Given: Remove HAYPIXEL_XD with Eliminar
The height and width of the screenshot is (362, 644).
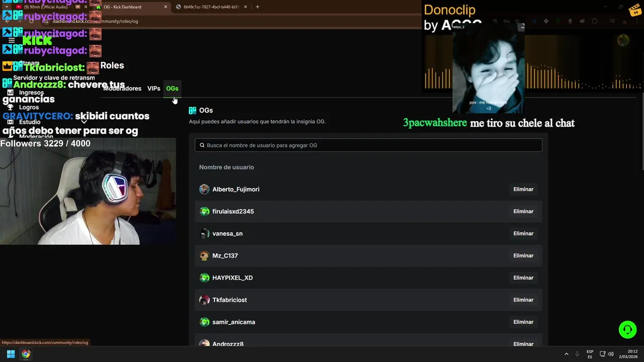Looking at the screenshot, I should [523, 278].
